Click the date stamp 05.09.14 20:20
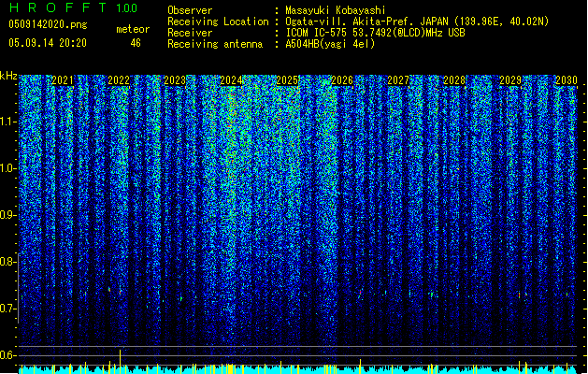The image size is (588, 374). coord(48,43)
